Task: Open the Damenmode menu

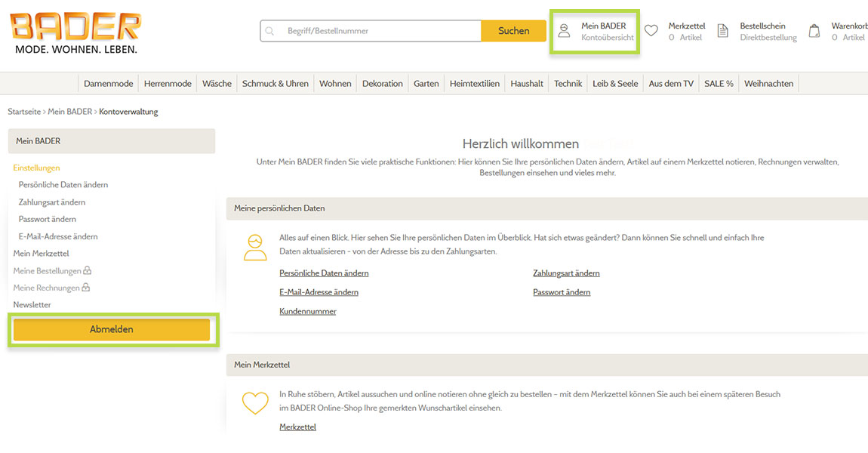Action: [108, 84]
